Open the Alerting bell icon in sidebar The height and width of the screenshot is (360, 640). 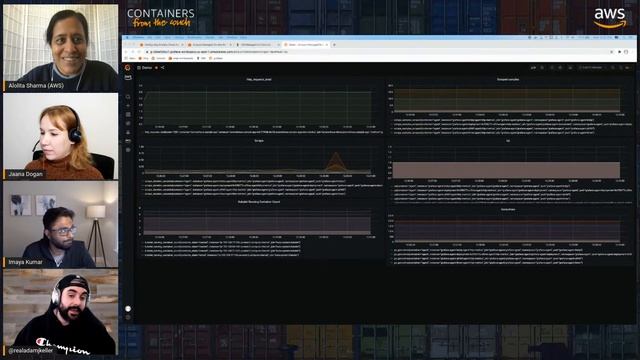click(x=128, y=132)
